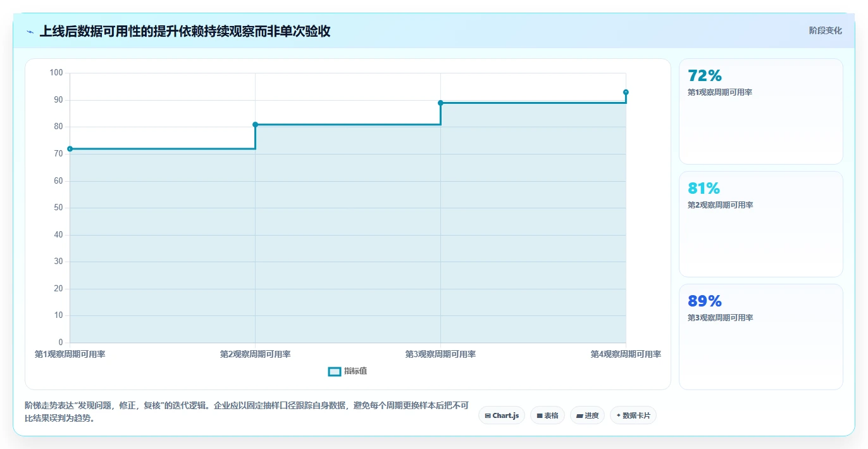Click y-axis tick label 0
This screenshot has height=449, width=868.
point(61,343)
